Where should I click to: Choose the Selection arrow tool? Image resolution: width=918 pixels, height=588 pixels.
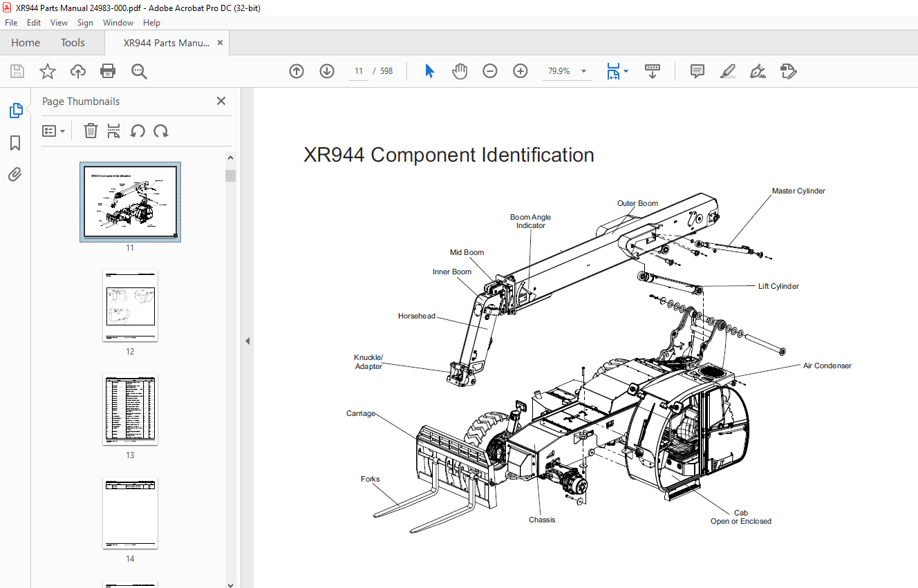(429, 71)
